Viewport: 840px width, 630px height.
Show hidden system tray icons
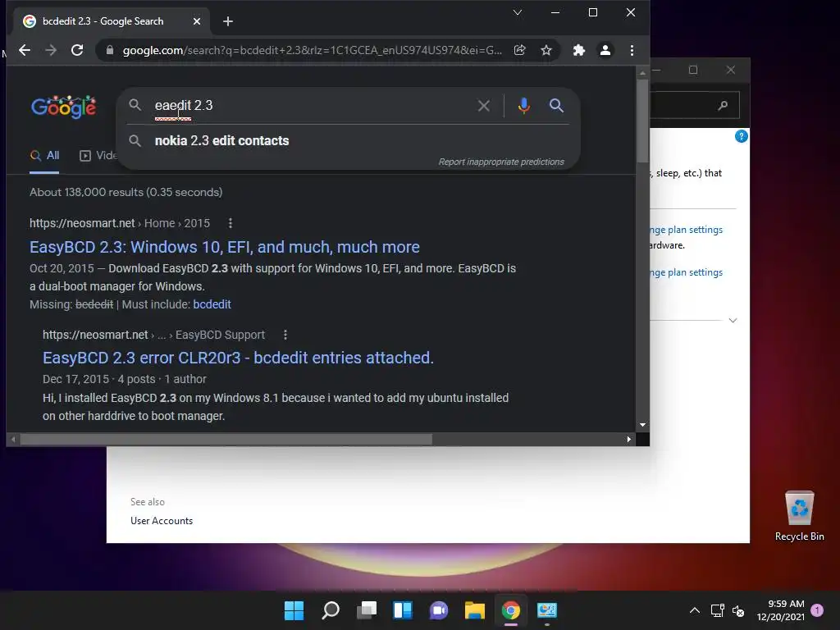coord(695,610)
